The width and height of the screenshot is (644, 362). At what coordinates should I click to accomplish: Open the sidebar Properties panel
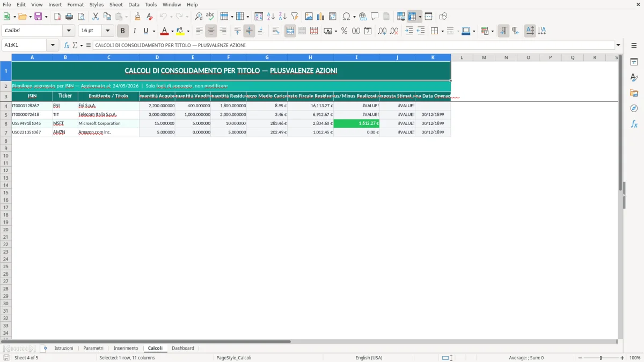tap(634, 62)
